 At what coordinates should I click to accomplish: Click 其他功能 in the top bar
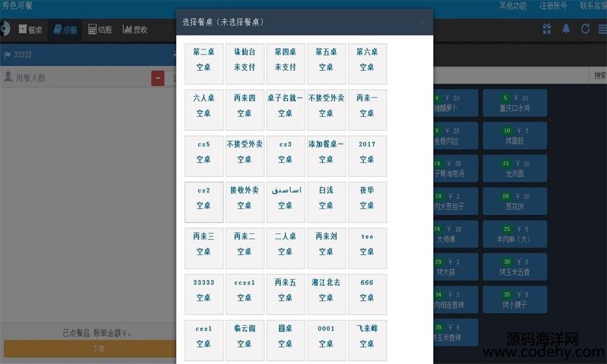coord(513,5)
